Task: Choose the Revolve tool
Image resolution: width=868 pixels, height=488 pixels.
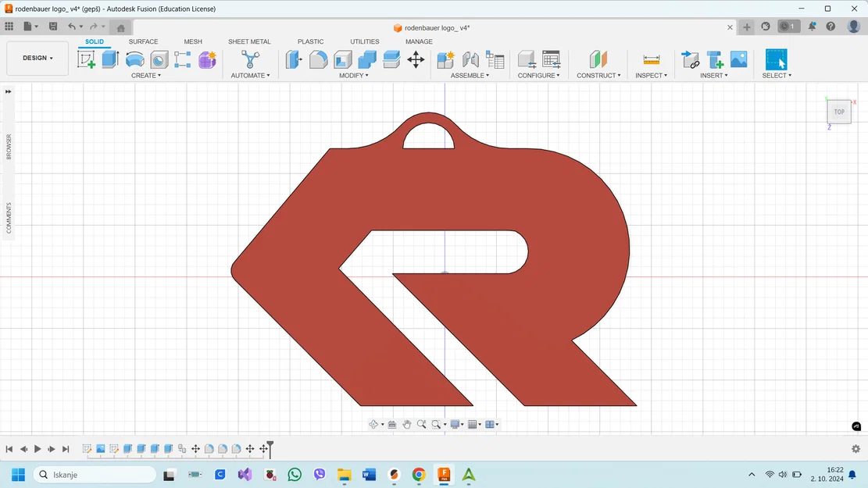Action: (134, 59)
